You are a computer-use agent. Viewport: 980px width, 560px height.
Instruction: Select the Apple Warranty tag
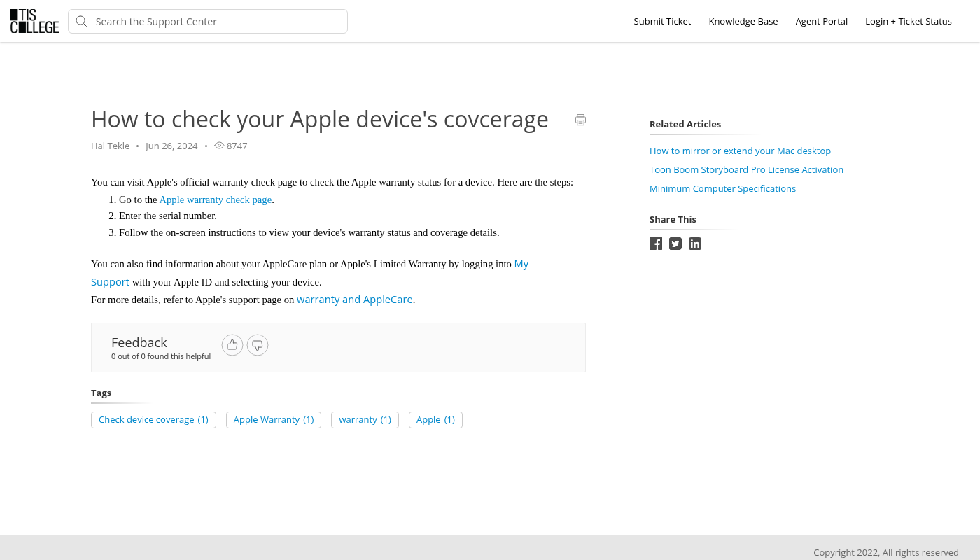(274, 420)
